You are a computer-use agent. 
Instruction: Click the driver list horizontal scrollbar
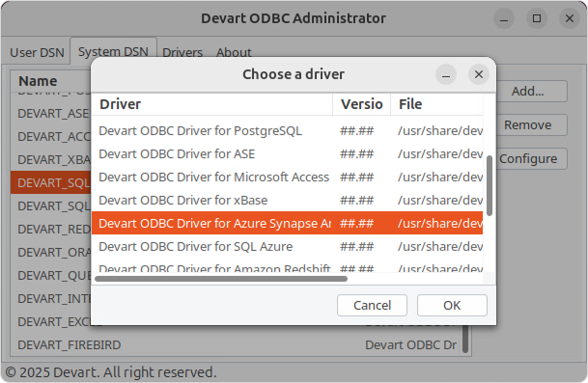[221, 279]
